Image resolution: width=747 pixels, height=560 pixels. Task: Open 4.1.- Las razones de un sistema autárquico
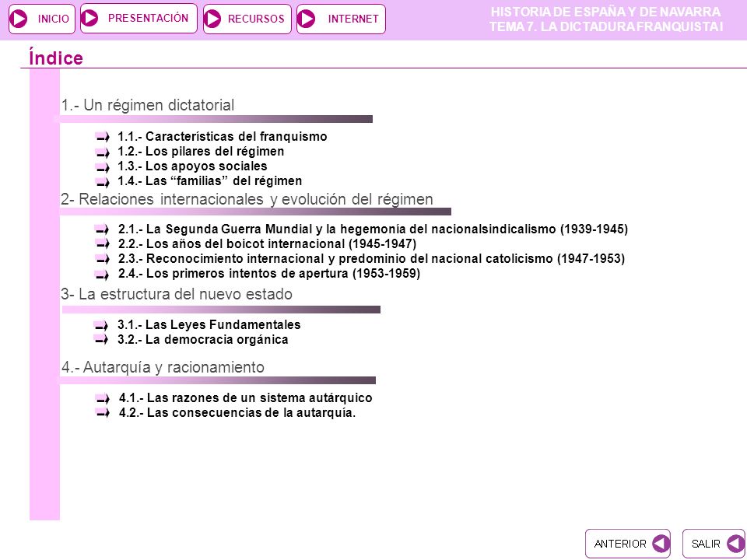click(x=246, y=397)
